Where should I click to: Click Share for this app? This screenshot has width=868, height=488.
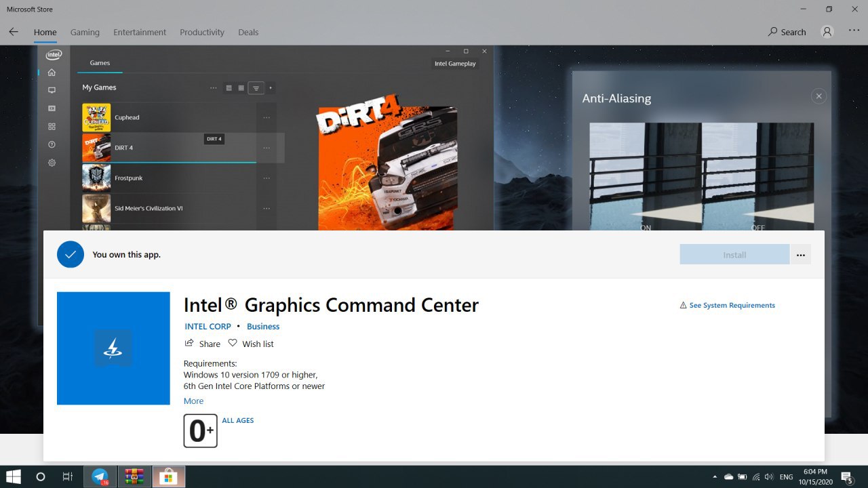click(x=203, y=344)
